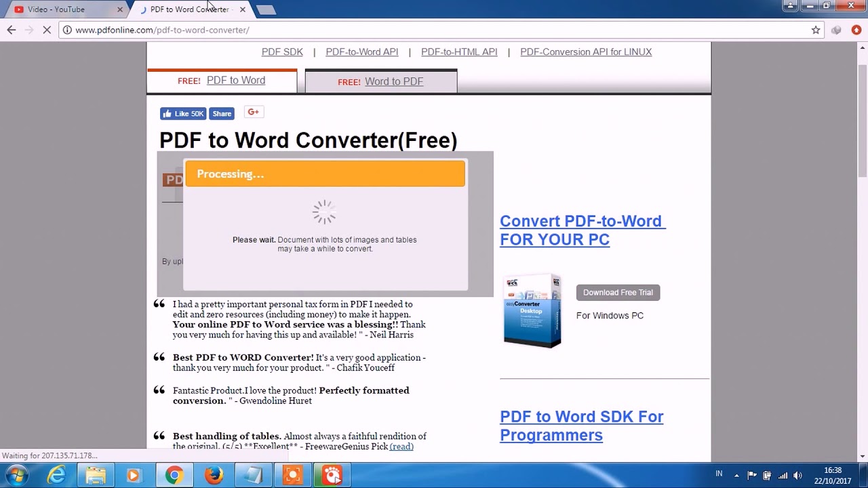Open the PDF SDK link
This screenshot has height=488, width=868.
tap(282, 52)
